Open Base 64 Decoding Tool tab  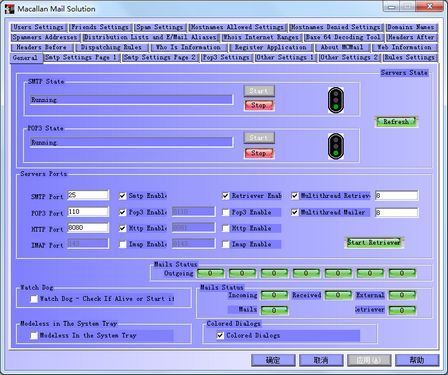click(343, 37)
